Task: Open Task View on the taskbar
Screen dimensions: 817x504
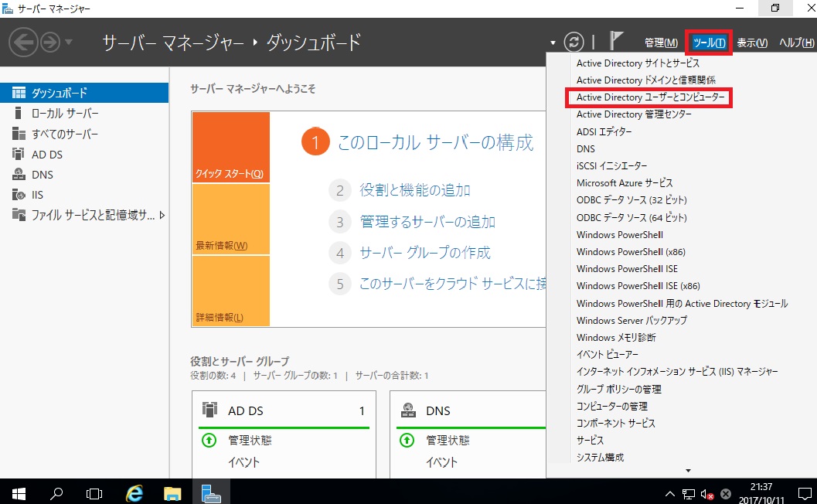Action: click(94, 492)
